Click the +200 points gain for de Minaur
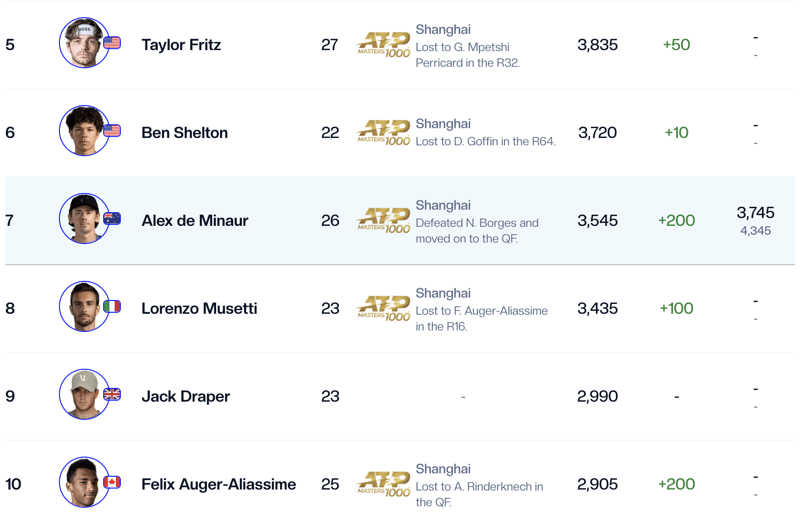 676,220
